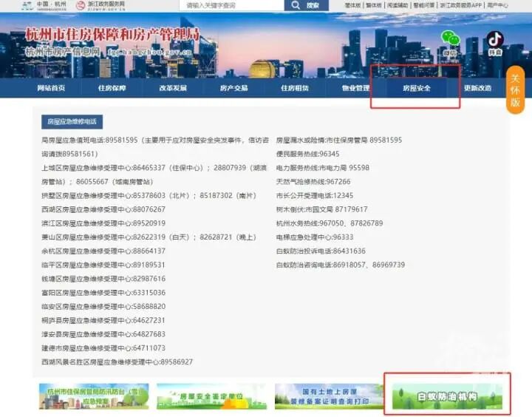Open the 用户中心 link
532x417 pixels.
(x=497, y=5)
